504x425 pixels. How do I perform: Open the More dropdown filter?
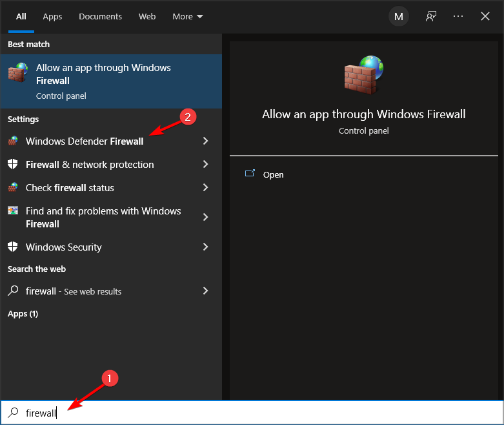(x=188, y=16)
